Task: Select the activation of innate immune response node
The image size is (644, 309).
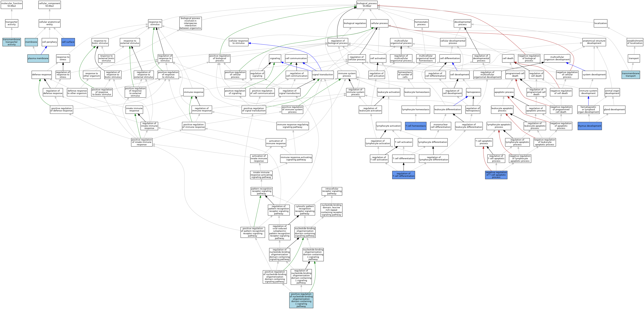Action: coord(259,159)
